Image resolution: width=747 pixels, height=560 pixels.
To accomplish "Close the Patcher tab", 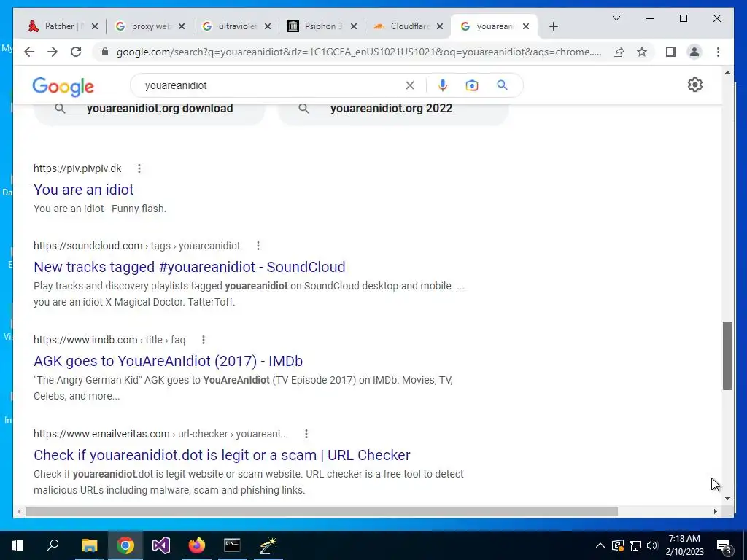I will coord(95,26).
